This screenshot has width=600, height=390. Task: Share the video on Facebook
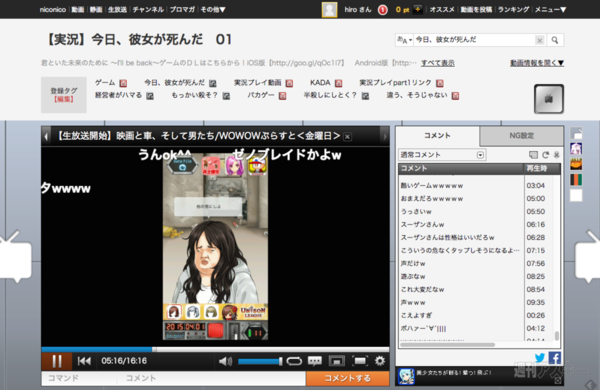(x=555, y=358)
